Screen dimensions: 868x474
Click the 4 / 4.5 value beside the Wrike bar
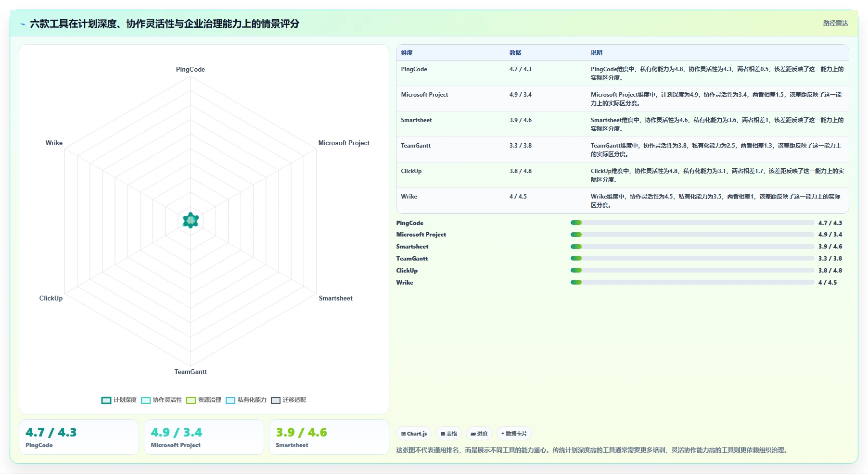coord(828,283)
